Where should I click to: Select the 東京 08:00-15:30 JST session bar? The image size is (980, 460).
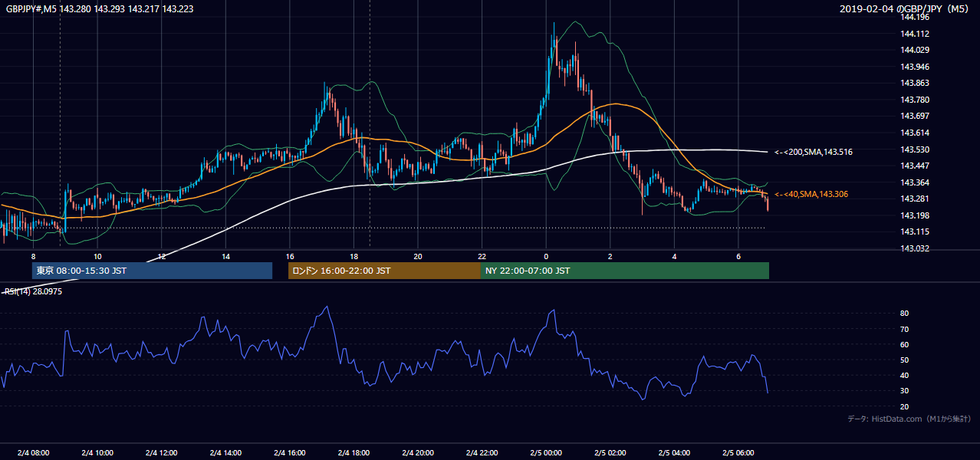click(152, 271)
